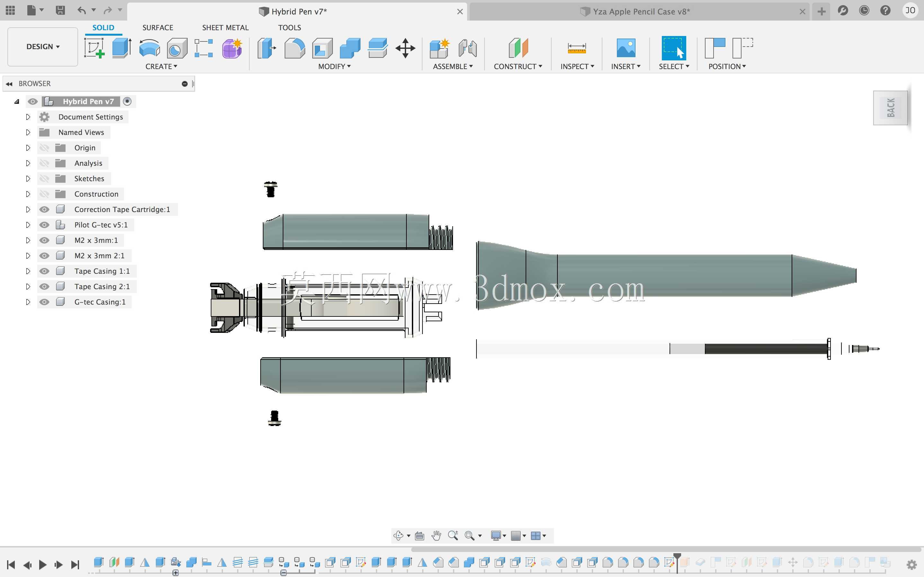Click the Orbit tool in navigation bar
The image size is (924, 577).
tap(398, 536)
